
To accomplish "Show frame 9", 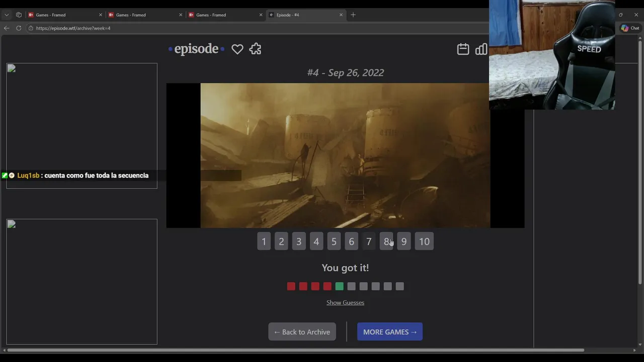I will [404, 241].
